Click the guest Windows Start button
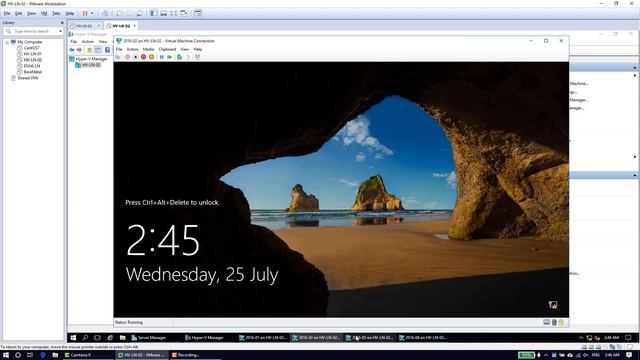This screenshot has width=640, height=360. 73,338
